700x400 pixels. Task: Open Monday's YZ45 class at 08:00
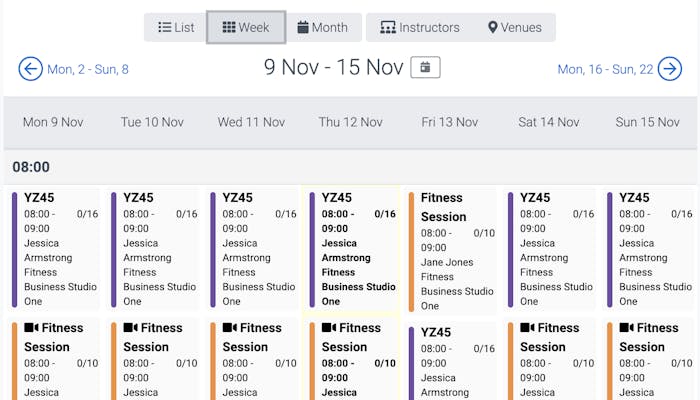coord(55,248)
